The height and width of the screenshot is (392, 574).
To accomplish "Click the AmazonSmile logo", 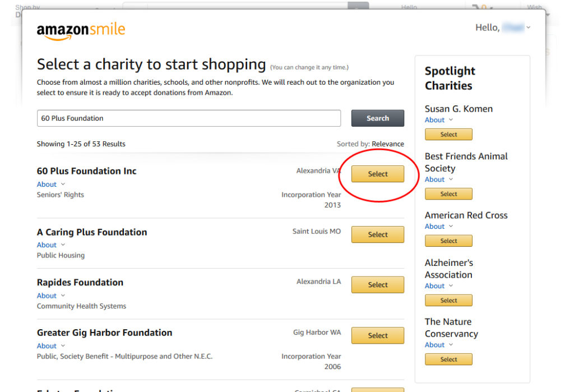I will (x=81, y=31).
